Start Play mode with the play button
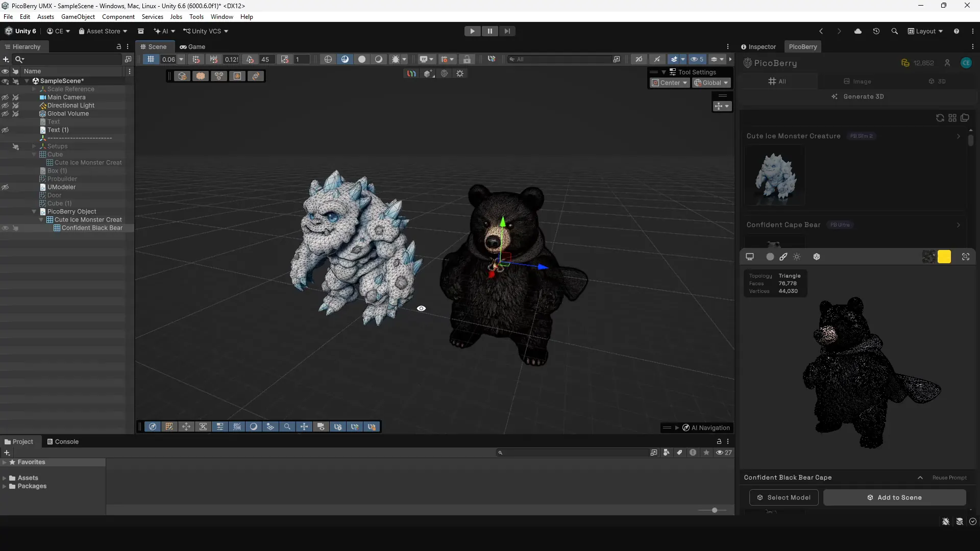Image resolution: width=980 pixels, height=551 pixels. click(x=472, y=31)
